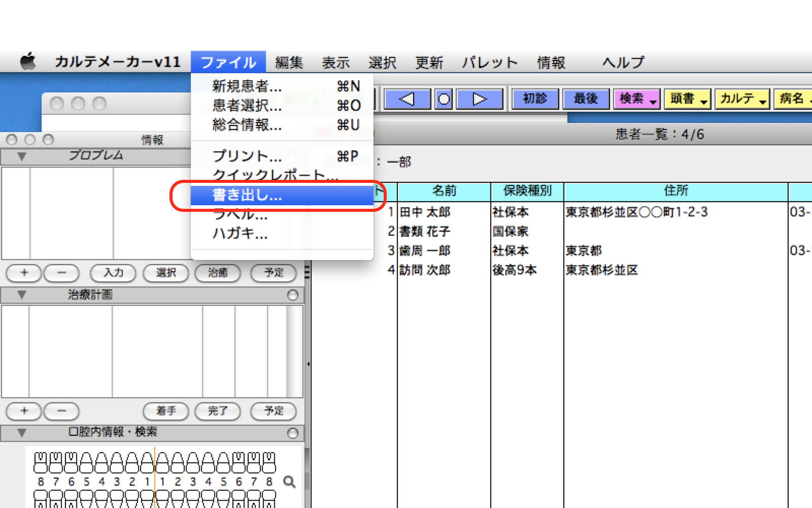Click the 初診 button
This screenshot has width=812, height=508.
pyautogui.click(x=535, y=99)
